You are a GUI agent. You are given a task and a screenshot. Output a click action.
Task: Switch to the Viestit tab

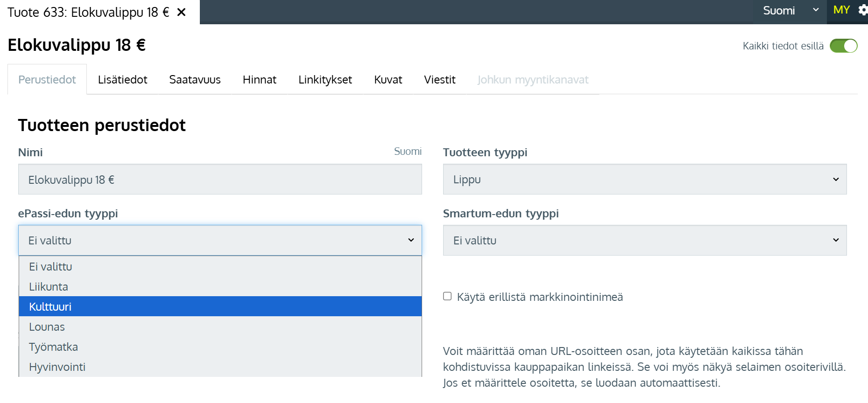point(439,80)
